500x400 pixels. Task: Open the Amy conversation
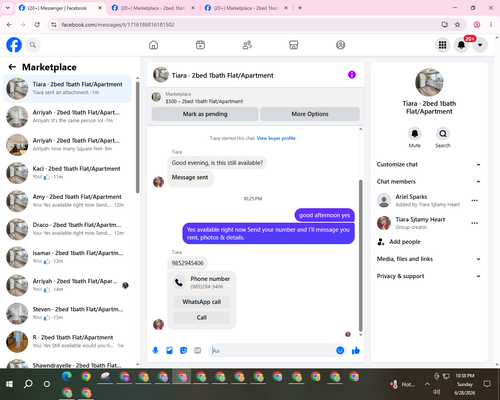(67, 201)
